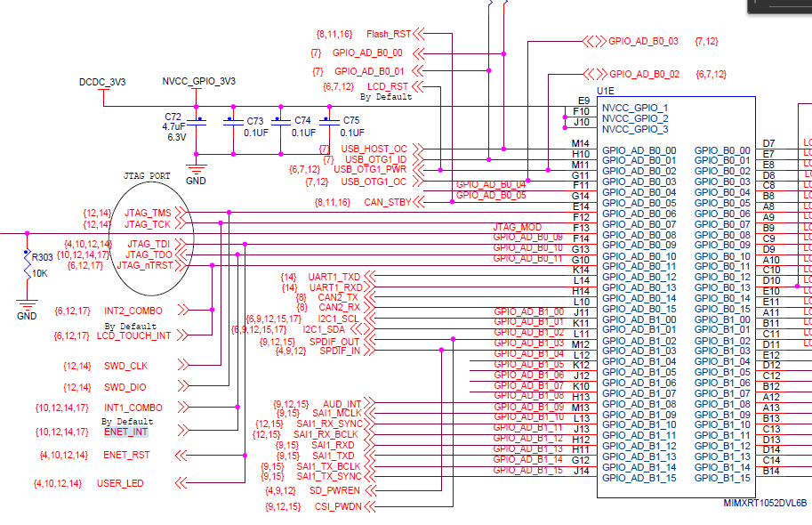Image resolution: width=812 pixels, height=525 pixels.
Task: Select the USB_OTG1_PWR signal label
Action: tap(370, 169)
